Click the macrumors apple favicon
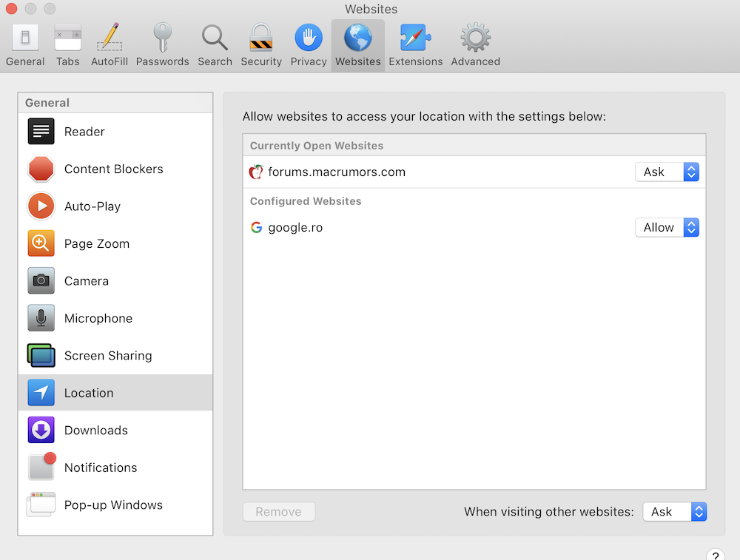This screenshot has height=560, width=740. coord(256,172)
